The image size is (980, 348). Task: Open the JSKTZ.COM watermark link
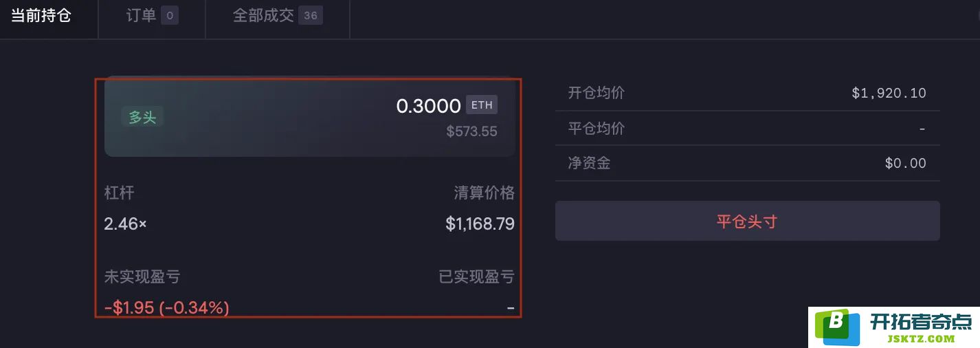pos(920,338)
